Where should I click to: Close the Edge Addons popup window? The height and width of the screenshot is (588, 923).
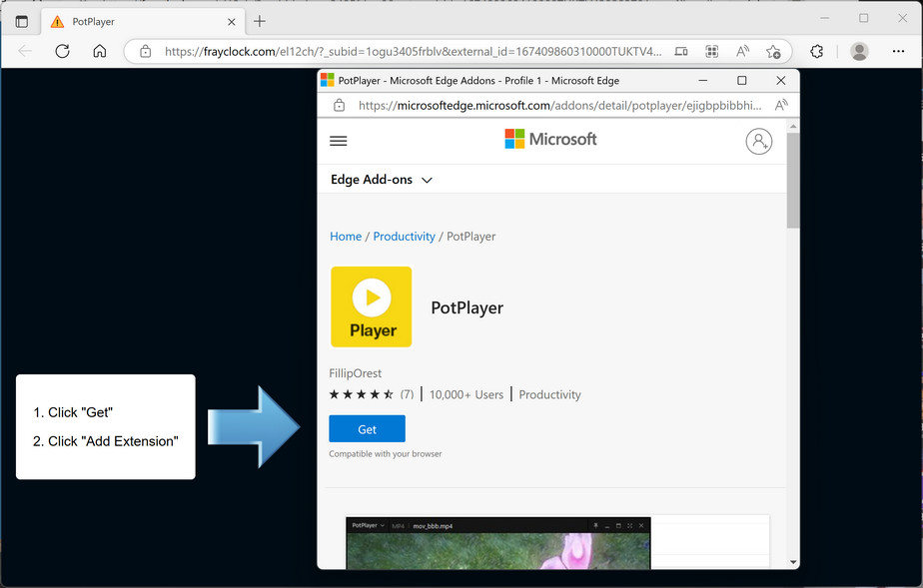(780, 80)
